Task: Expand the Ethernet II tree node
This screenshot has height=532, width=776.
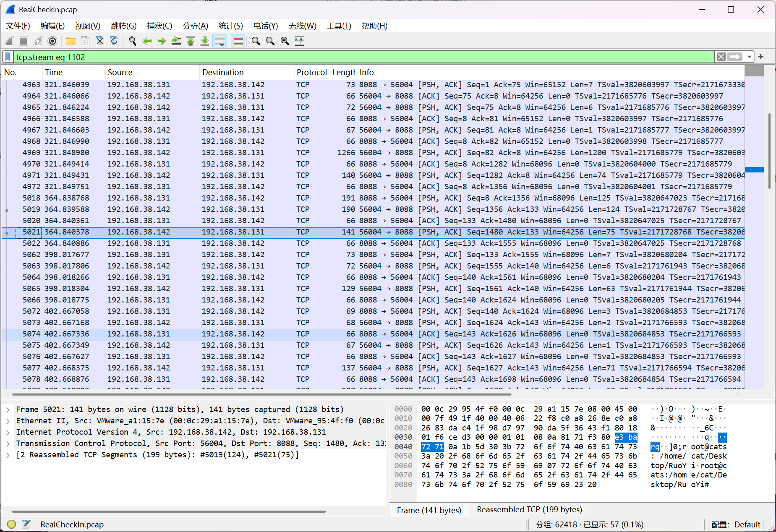Action: tap(8, 421)
